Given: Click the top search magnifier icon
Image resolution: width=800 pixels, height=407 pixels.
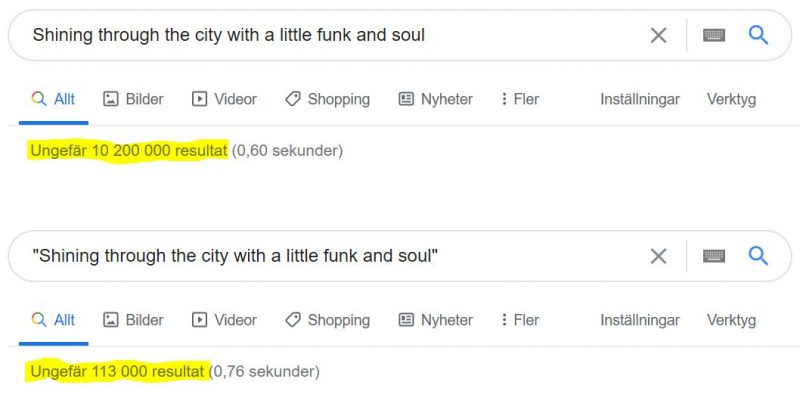Looking at the screenshot, I should click(x=758, y=35).
